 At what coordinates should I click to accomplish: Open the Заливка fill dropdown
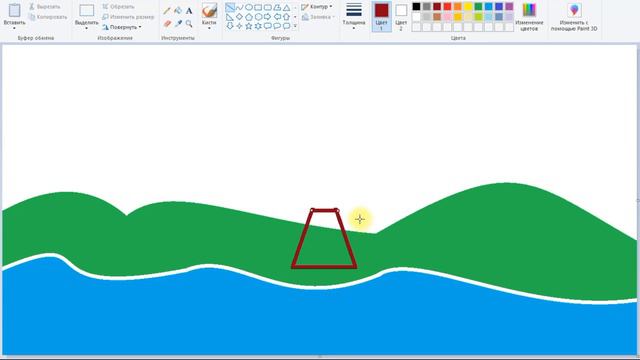click(318, 17)
